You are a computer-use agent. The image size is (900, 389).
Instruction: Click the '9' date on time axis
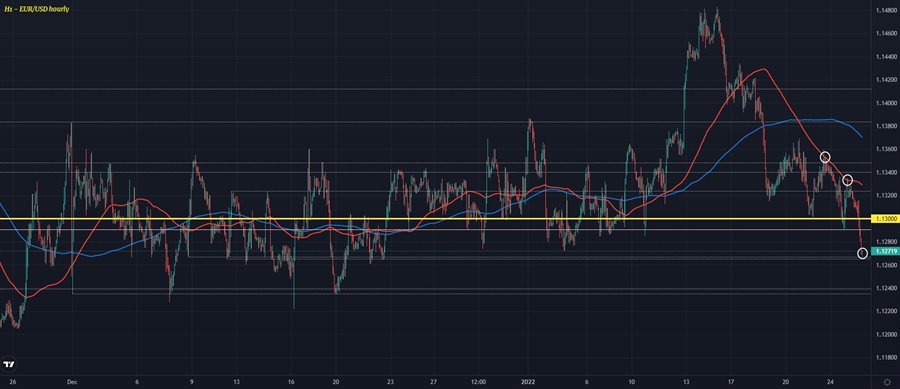click(x=192, y=381)
